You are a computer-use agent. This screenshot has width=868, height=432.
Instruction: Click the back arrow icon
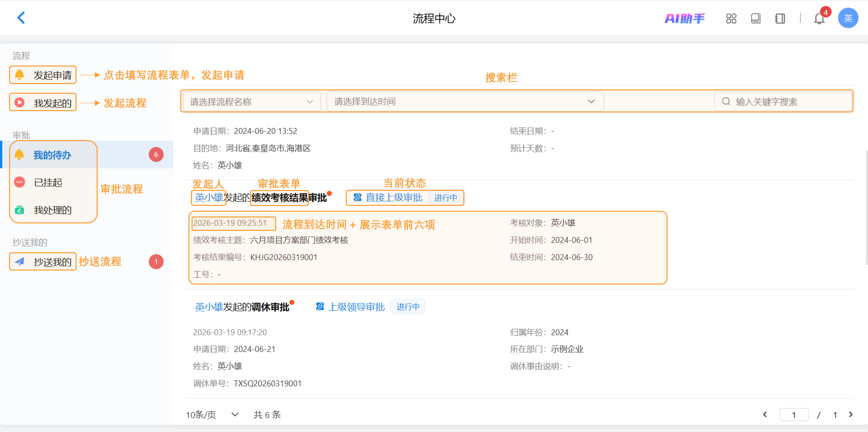(21, 18)
